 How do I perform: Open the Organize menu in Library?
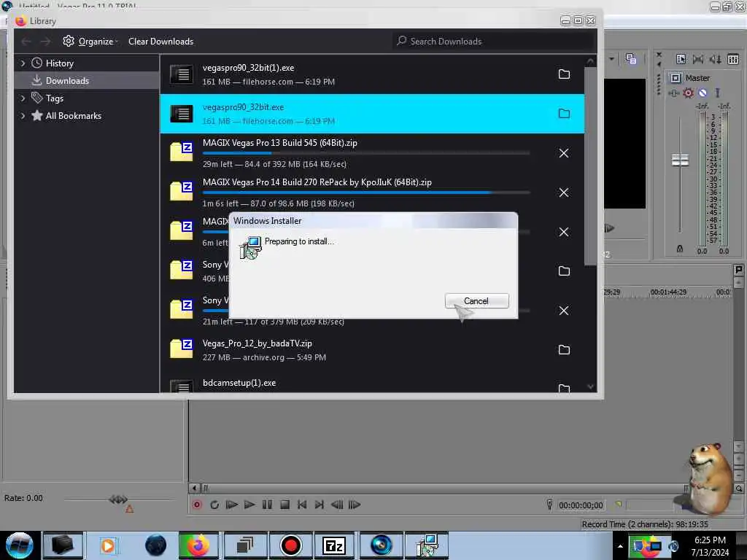point(90,42)
